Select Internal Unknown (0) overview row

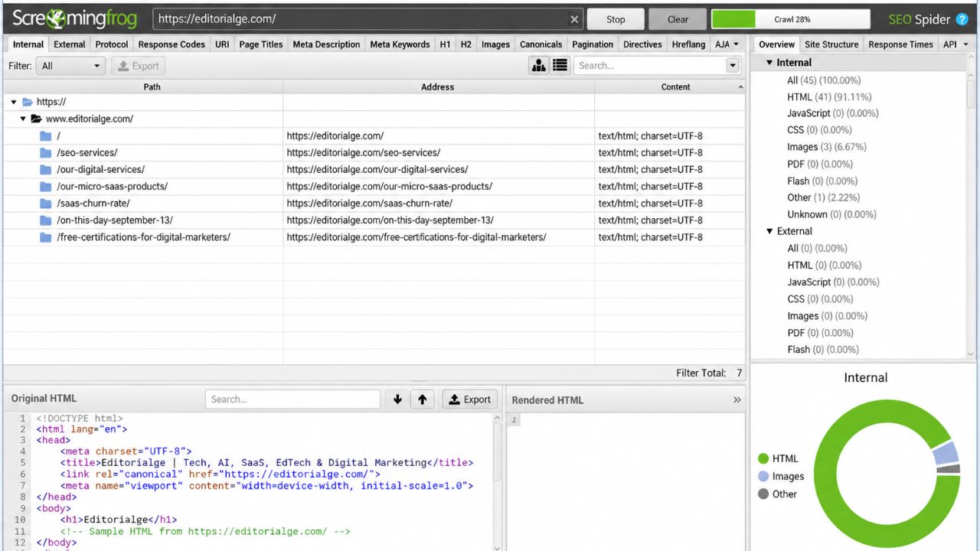click(831, 214)
